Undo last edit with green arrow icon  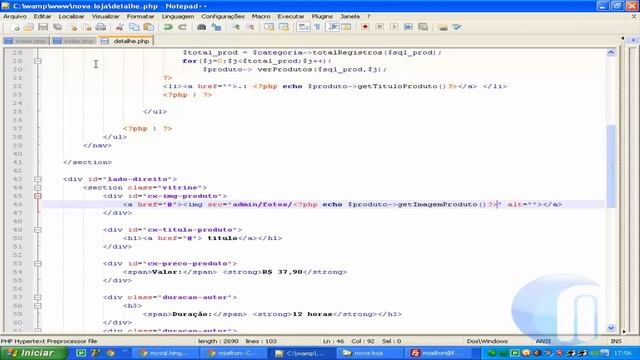click(x=168, y=27)
